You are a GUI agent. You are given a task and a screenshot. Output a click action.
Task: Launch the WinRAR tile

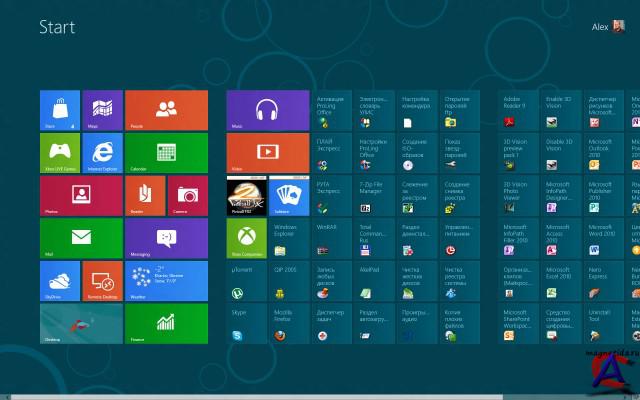(x=332, y=238)
